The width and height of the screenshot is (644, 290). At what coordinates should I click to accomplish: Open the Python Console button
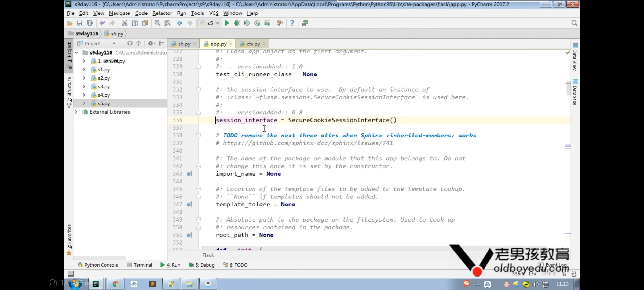pyautogui.click(x=98, y=265)
